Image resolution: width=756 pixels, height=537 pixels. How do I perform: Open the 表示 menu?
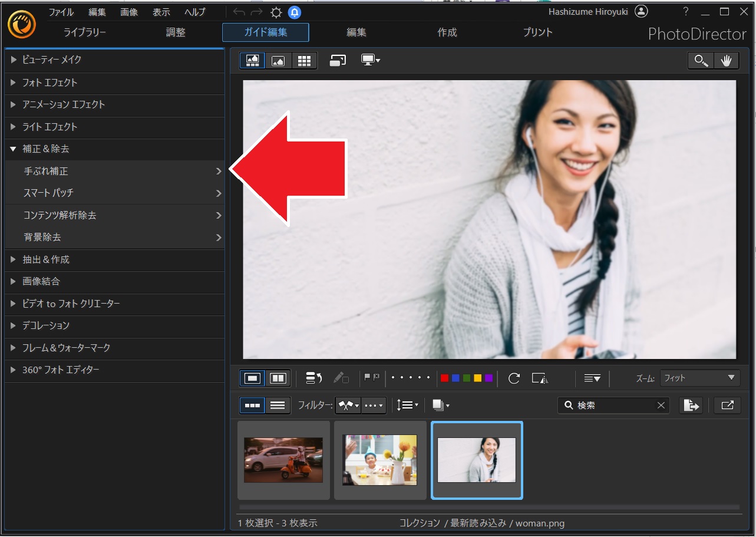tap(161, 12)
